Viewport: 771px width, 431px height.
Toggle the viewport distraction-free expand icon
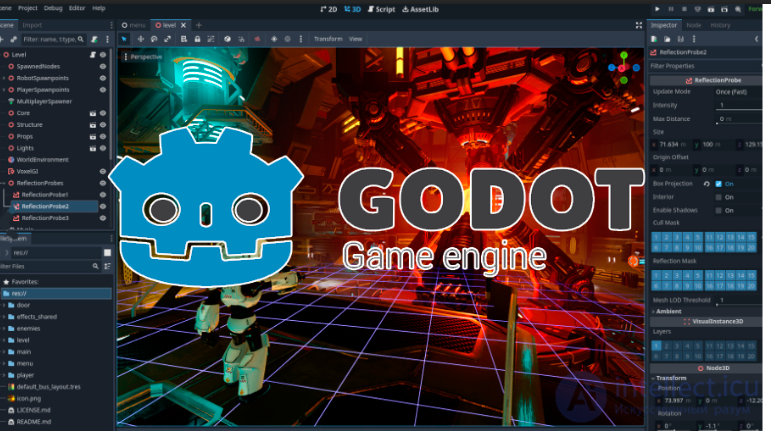tap(639, 25)
